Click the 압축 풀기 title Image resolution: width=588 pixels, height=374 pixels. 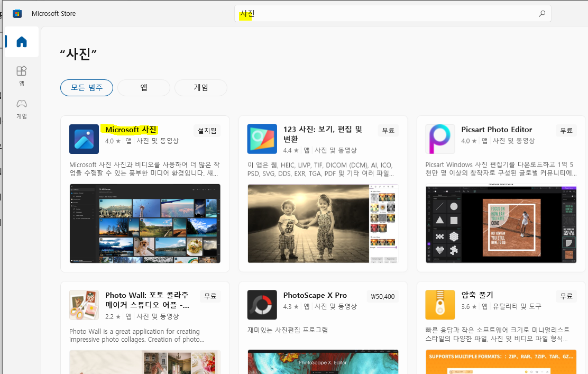tap(477, 295)
